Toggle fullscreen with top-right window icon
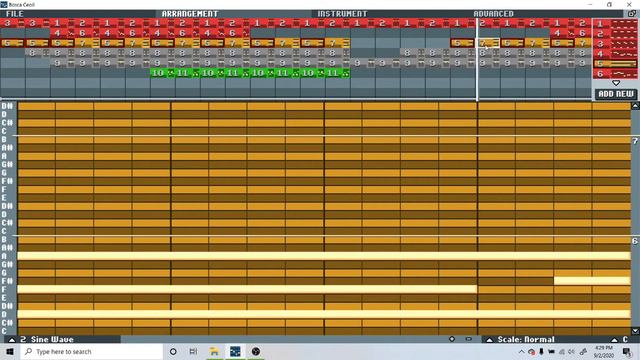Image resolution: width=640 pixels, height=360 pixels. pos(631,13)
